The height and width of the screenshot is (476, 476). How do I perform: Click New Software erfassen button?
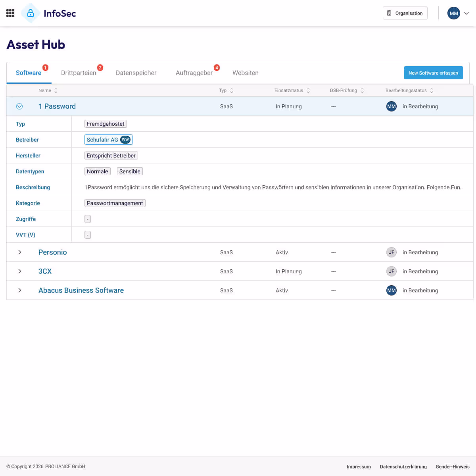(434, 73)
